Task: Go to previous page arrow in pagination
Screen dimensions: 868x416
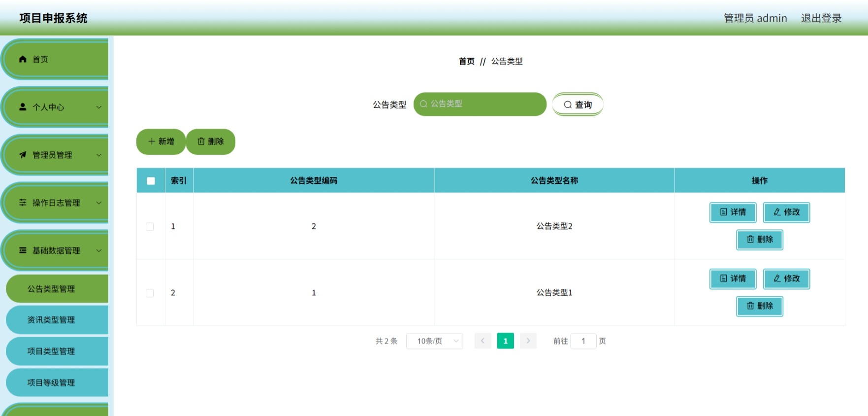Action: [482, 341]
